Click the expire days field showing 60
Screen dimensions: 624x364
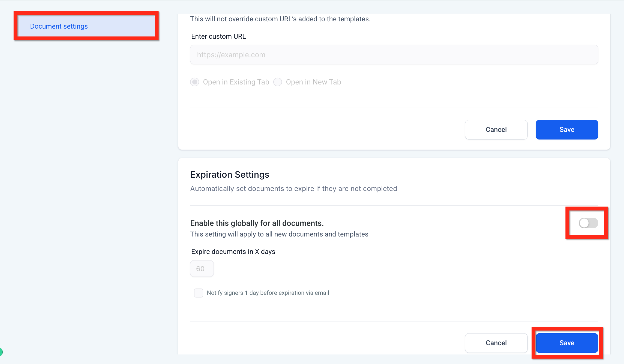[x=202, y=269]
